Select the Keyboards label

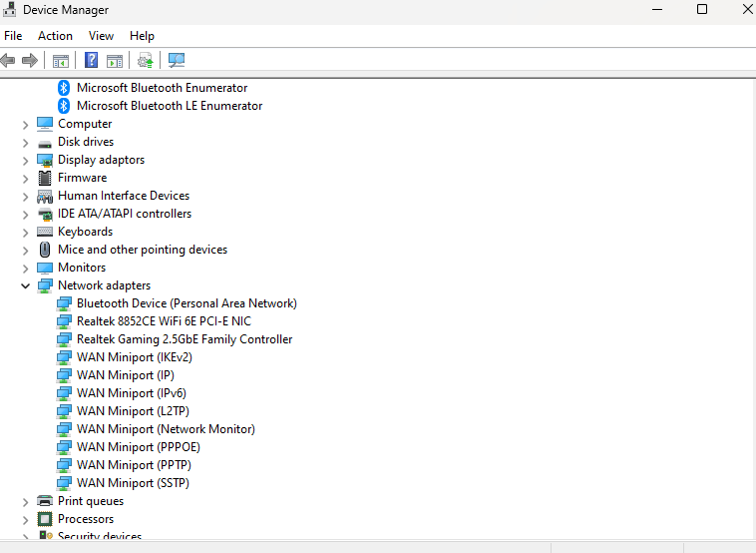86,232
